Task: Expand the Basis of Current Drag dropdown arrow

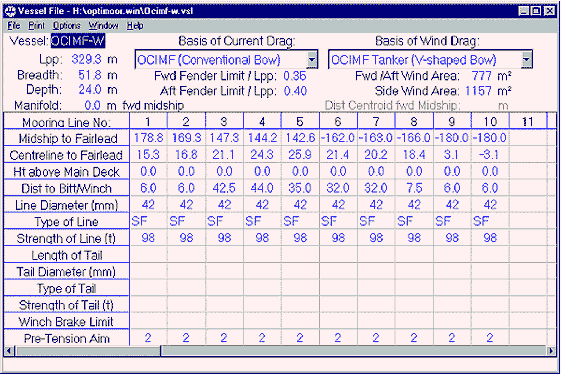Action: pos(312,60)
